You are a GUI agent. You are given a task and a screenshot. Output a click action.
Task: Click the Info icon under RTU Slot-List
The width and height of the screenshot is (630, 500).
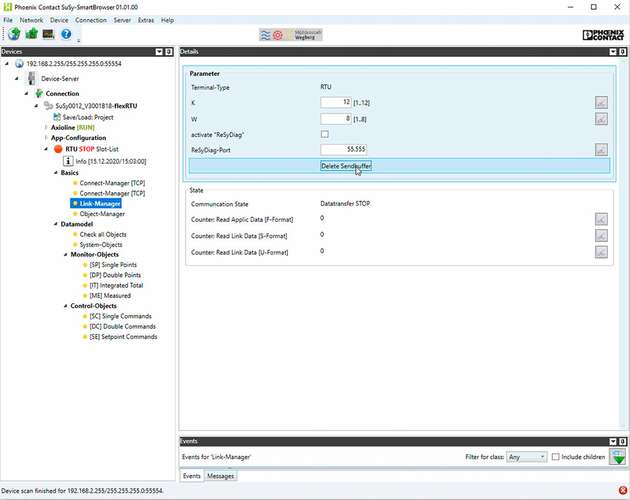pos(69,160)
